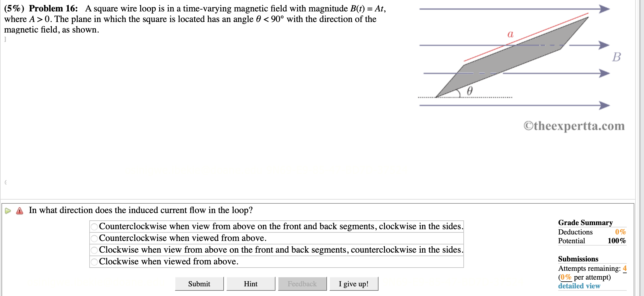Request a Hint for the problem
The image size is (644, 296).
pos(251,283)
